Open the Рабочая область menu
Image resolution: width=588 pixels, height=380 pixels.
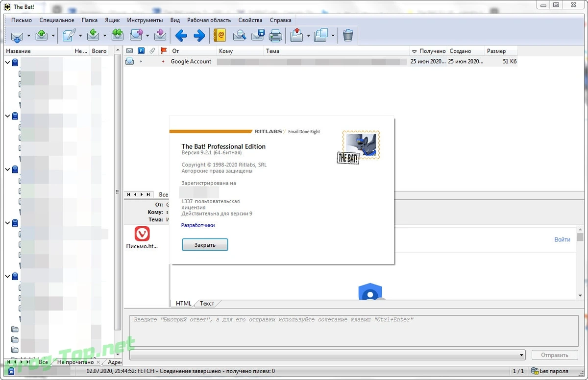[209, 20]
